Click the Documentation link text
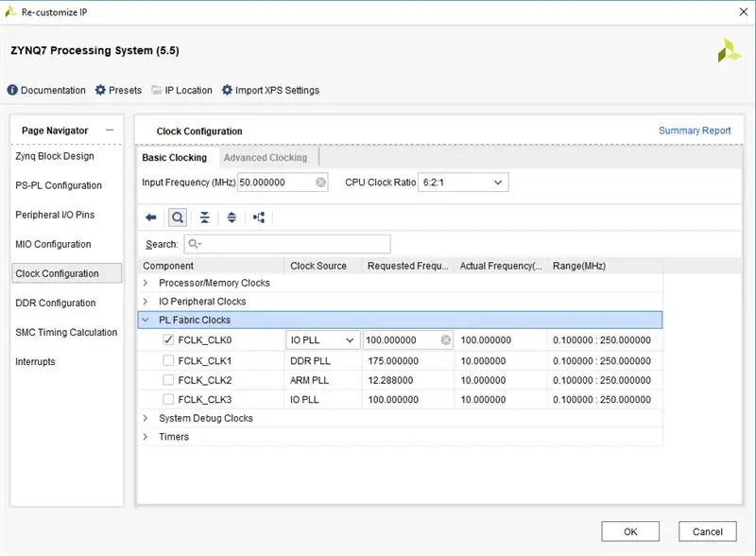The width and height of the screenshot is (756, 556). point(53,90)
